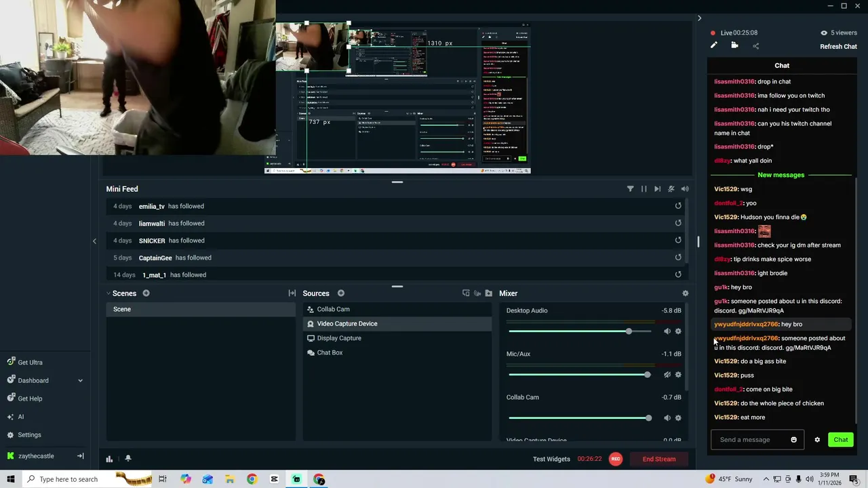This screenshot has width=868, height=488.
Task: Toggle mute for event alert sounds
Action: click(x=671, y=189)
